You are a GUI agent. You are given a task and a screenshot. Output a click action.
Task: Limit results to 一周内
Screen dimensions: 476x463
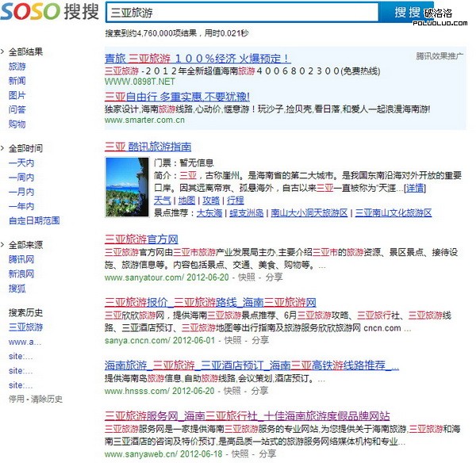tap(21, 177)
